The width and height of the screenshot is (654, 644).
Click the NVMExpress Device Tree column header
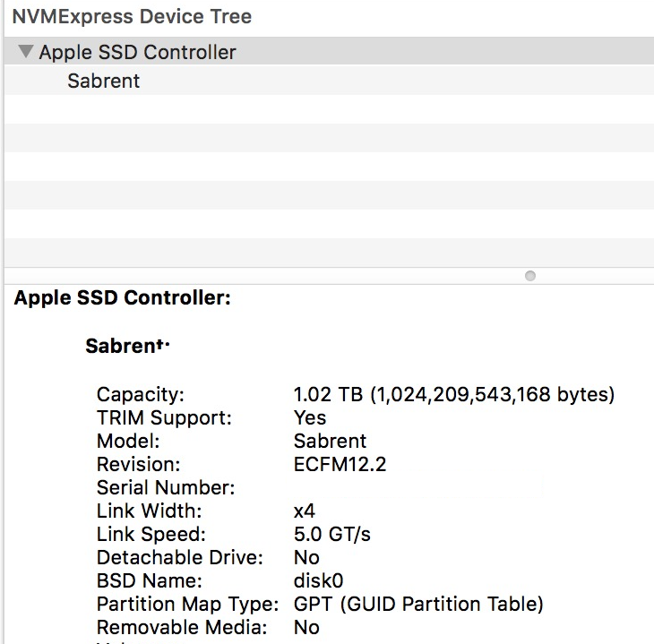132,16
